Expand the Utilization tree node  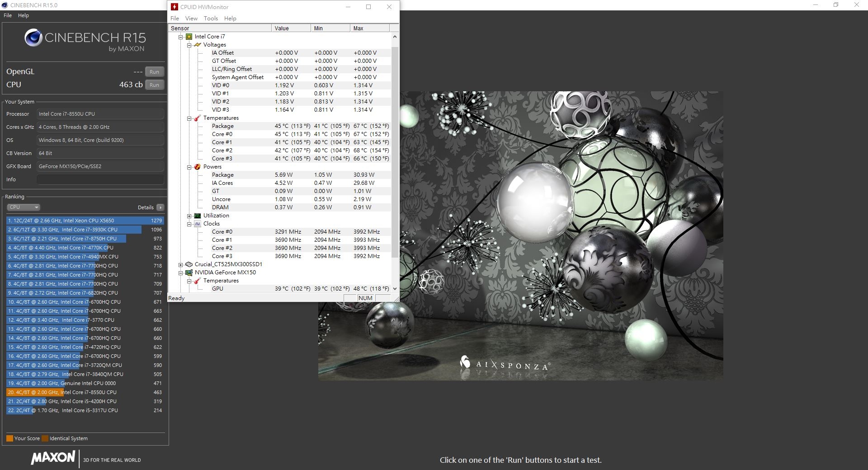coord(189,216)
